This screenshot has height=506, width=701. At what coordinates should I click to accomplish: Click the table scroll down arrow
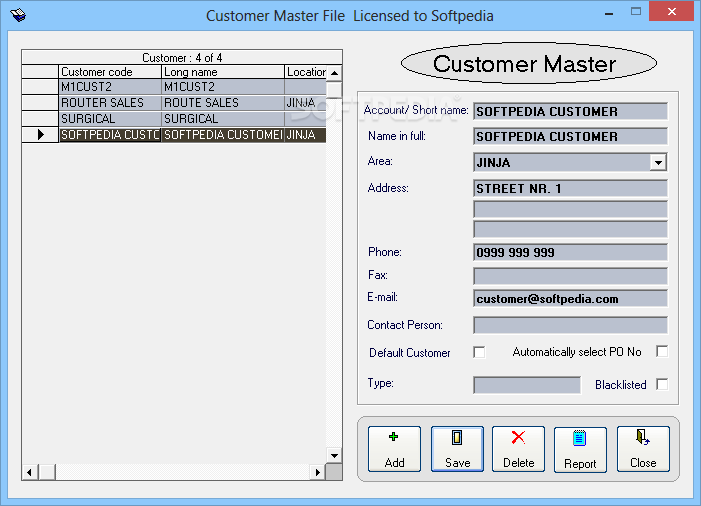[334, 455]
